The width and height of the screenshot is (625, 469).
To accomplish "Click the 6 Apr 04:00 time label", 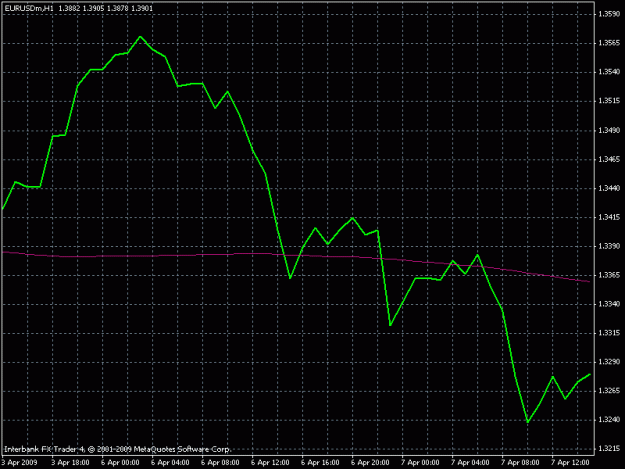I will click(x=170, y=463).
